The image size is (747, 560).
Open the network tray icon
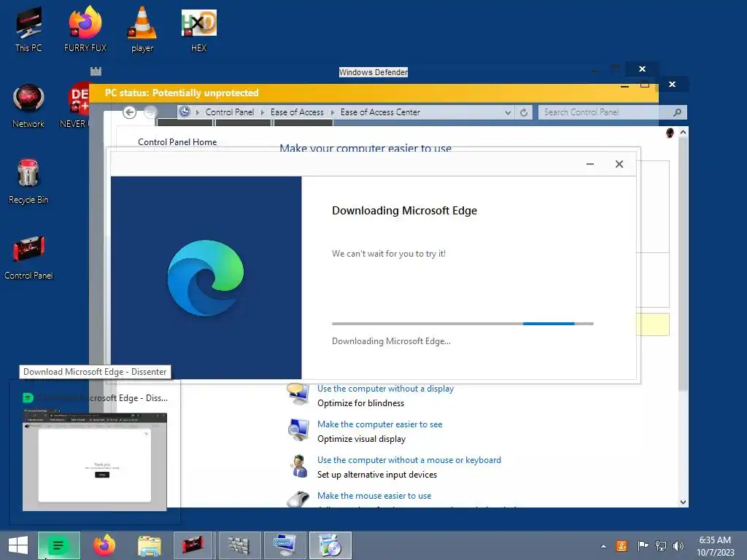tap(661, 546)
